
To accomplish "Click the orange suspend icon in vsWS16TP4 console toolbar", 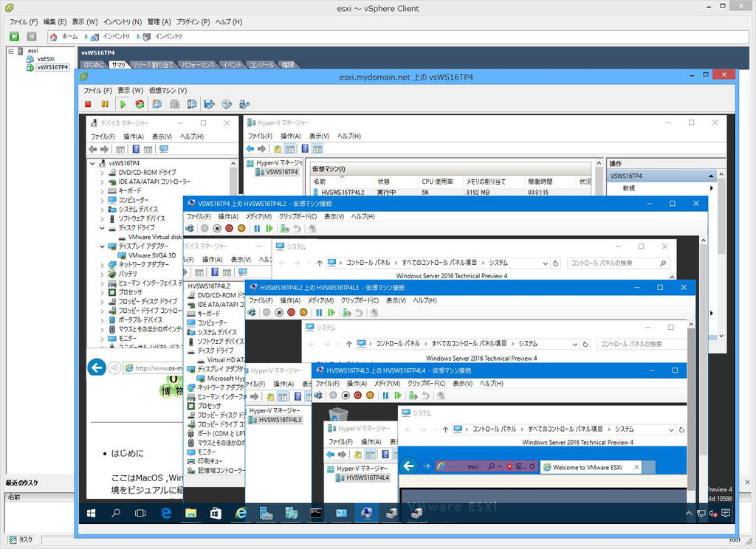I will pyautogui.click(x=105, y=104).
